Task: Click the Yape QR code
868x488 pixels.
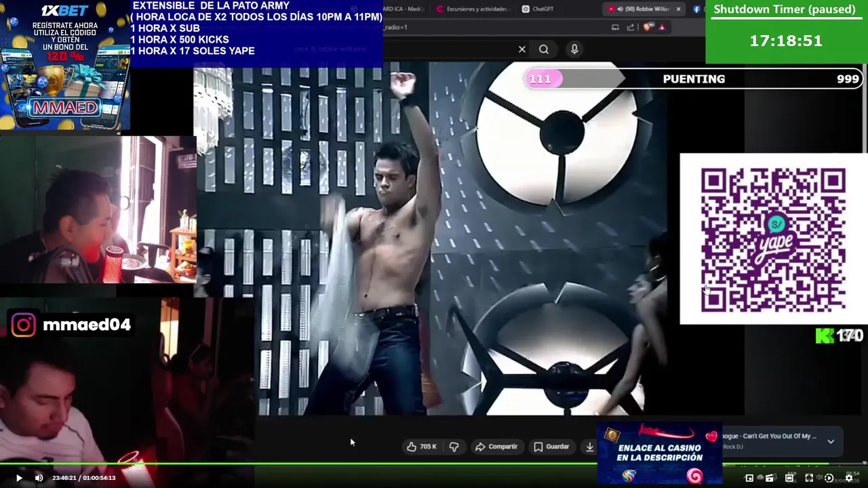Action: (x=773, y=240)
